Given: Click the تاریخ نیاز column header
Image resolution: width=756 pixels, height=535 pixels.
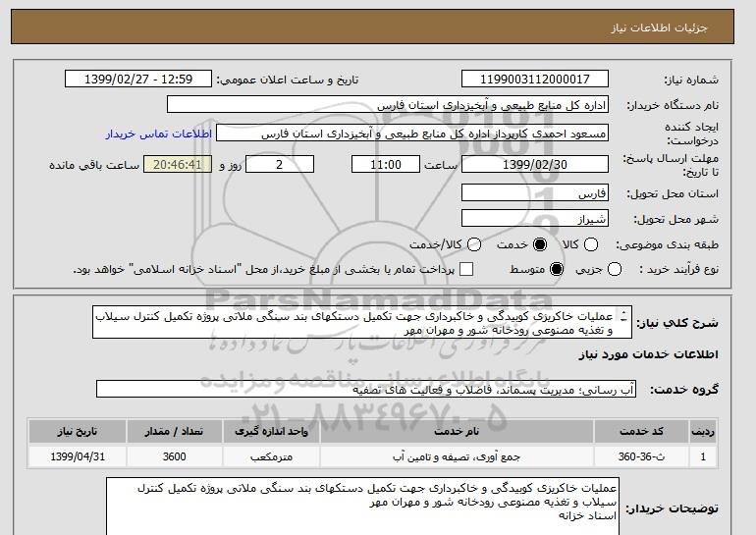Looking at the screenshot, I should [x=78, y=431].
